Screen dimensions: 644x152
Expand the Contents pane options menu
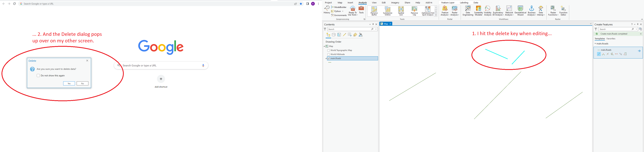(x=370, y=24)
